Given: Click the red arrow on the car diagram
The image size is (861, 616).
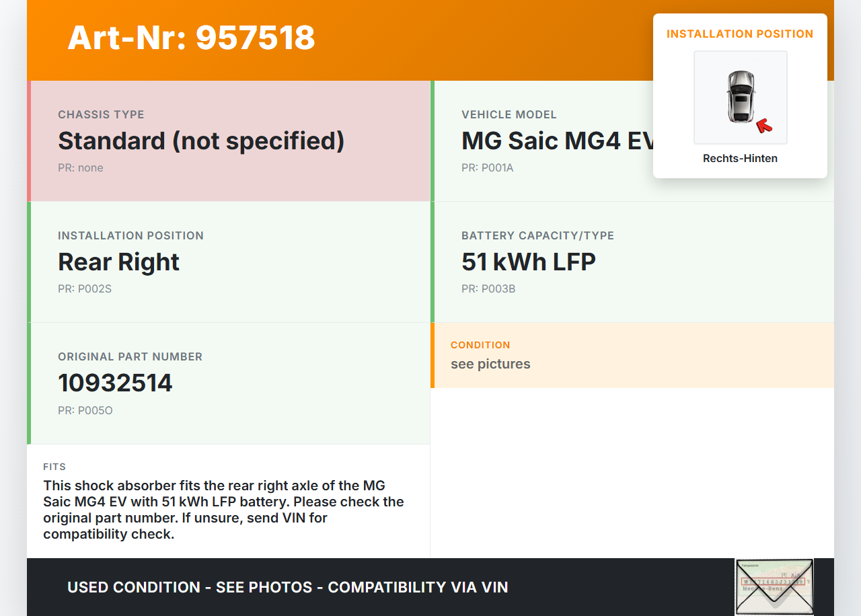Looking at the screenshot, I should (x=763, y=126).
